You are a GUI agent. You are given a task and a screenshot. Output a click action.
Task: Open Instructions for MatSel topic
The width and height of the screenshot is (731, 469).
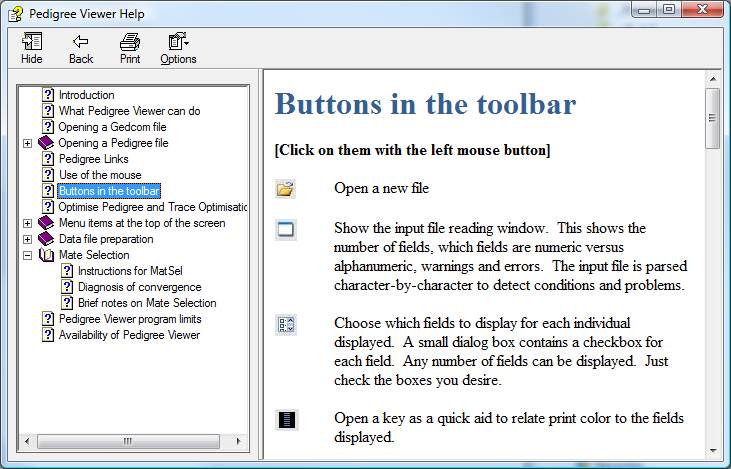tap(130, 271)
